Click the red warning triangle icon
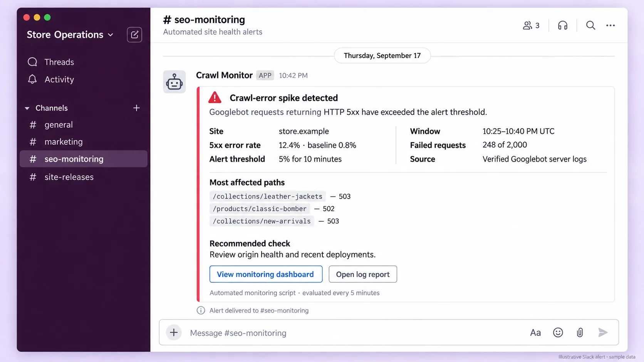 point(215,98)
